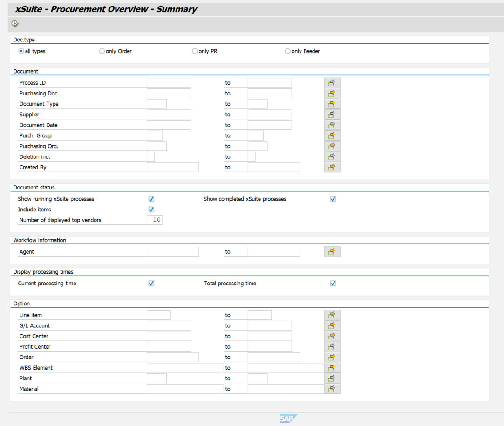
Task: Open multiple selection for Plant
Action: click(332, 378)
